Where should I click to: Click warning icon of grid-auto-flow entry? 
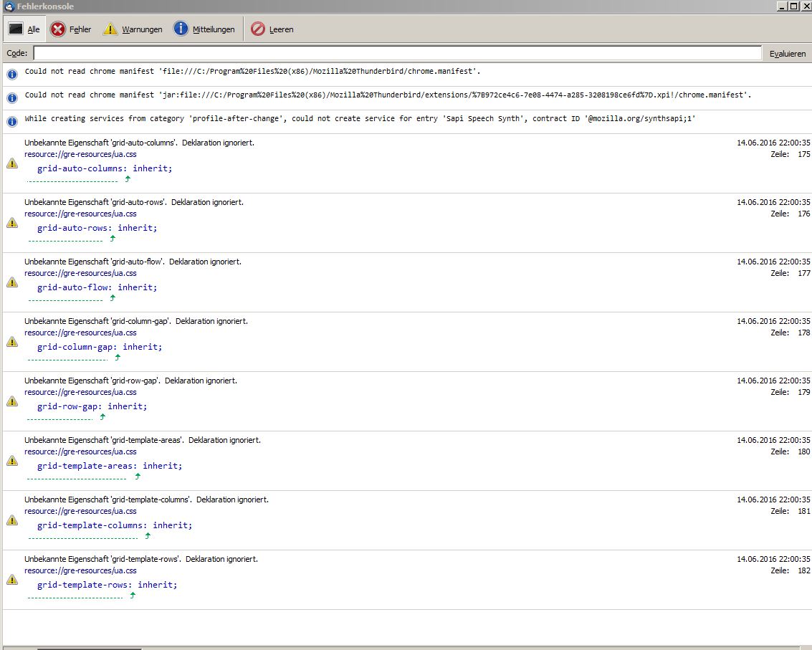(12, 282)
